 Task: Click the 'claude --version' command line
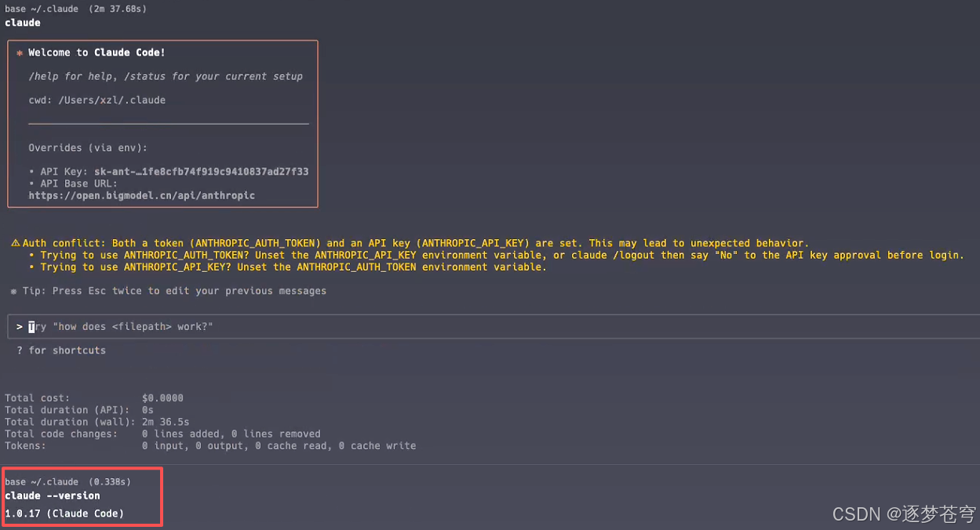[x=53, y=496]
